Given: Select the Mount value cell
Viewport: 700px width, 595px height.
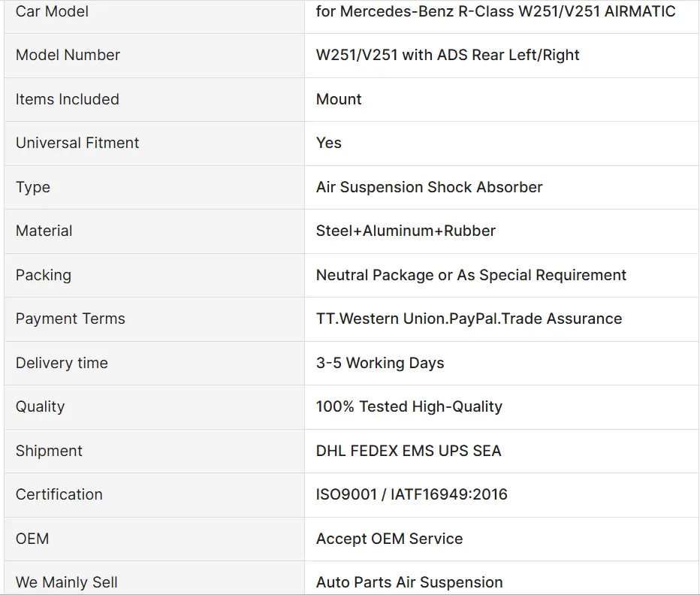Looking at the screenshot, I should pyautogui.click(x=339, y=99).
